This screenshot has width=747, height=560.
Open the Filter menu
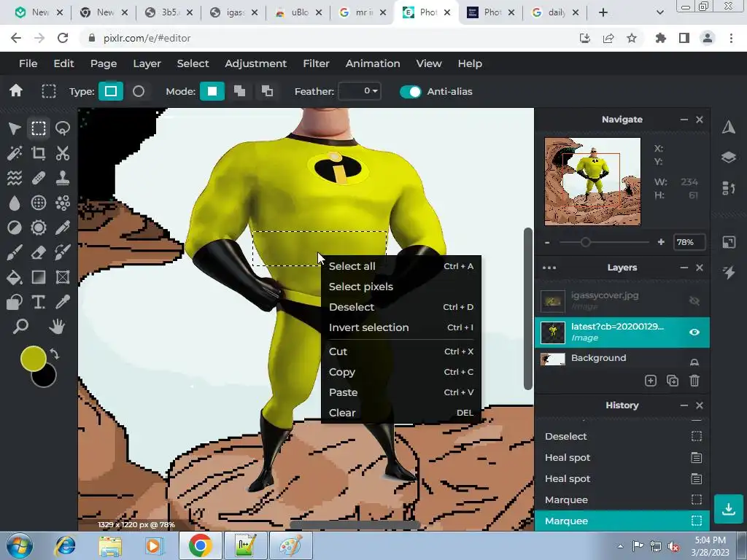316,63
